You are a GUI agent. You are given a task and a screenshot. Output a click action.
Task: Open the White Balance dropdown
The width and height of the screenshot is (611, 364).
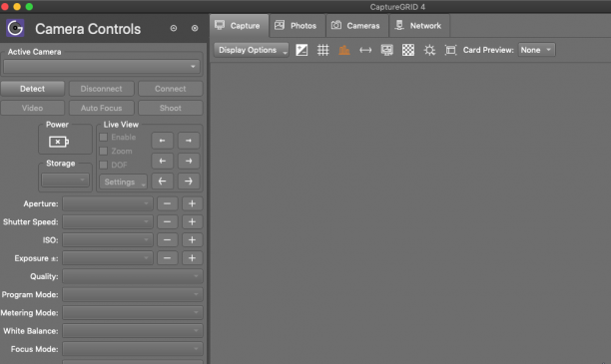[x=133, y=331]
